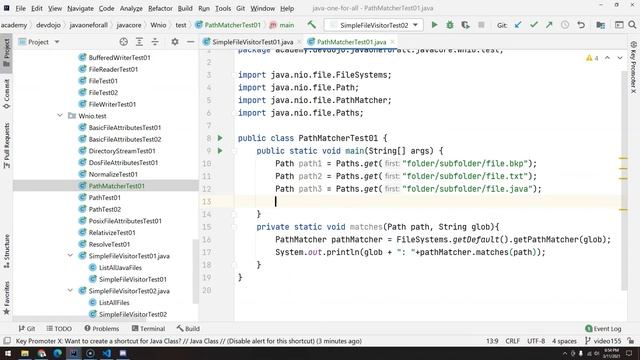Open the SimpleFileVisitorTest02 run configuration dropdown
This screenshot has height=360, width=640.
[374, 25]
